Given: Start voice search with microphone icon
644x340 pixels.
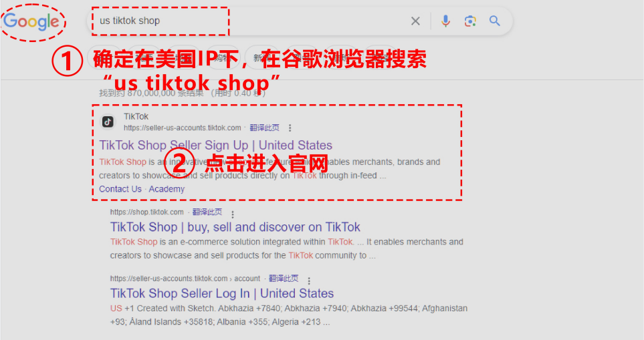Looking at the screenshot, I should pyautogui.click(x=445, y=21).
